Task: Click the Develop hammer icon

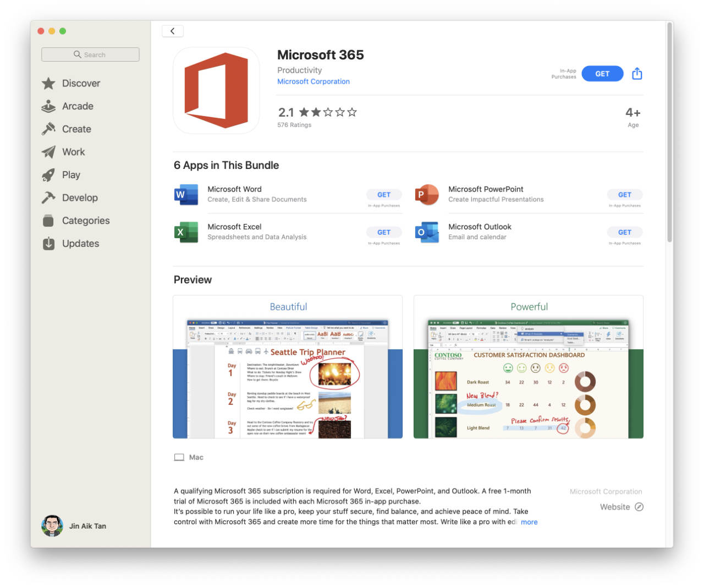Action: 48,197
